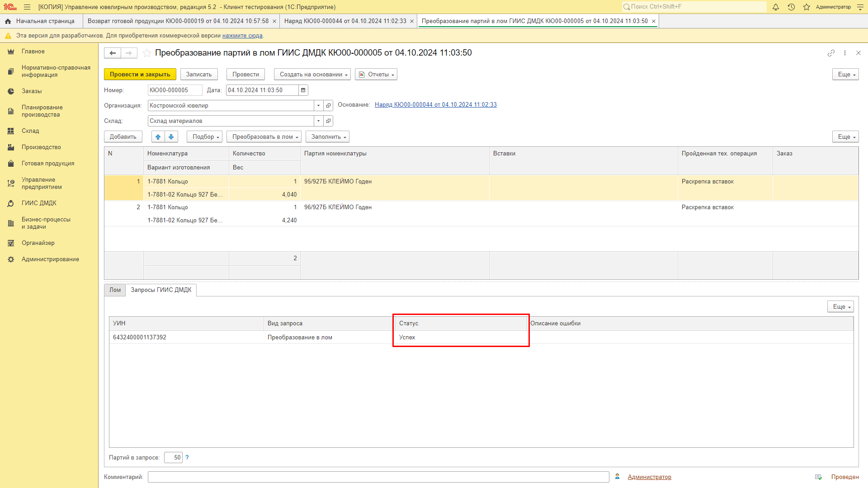Navigate forward with right arrow button
The image size is (868, 488).
(129, 53)
